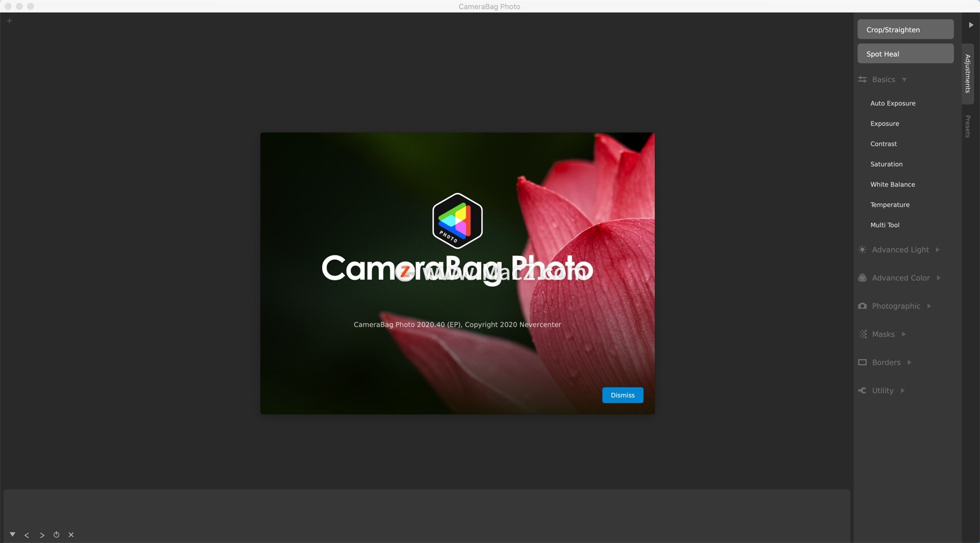Screen dimensions: 980x543
Task: Select the Advanced Light label
Action: 901,250
